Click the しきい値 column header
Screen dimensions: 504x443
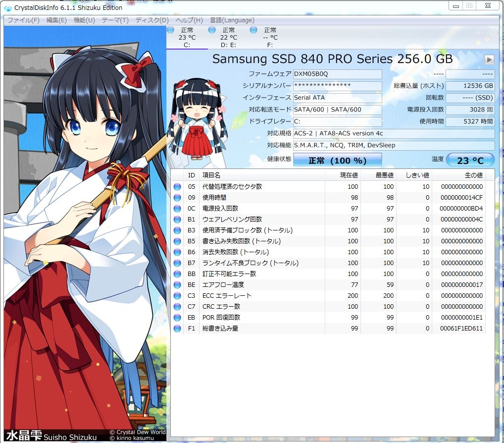pyautogui.click(x=414, y=175)
